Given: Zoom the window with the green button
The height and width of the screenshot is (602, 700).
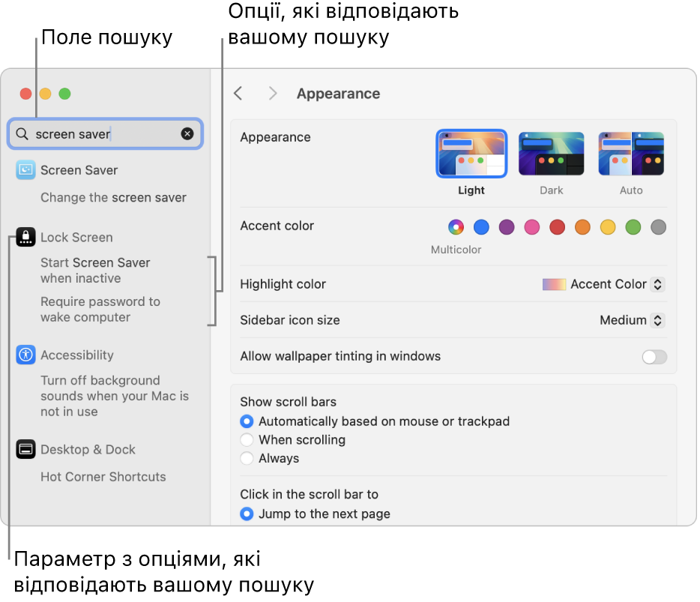Looking at the screenshot, I should coord(64,94).
